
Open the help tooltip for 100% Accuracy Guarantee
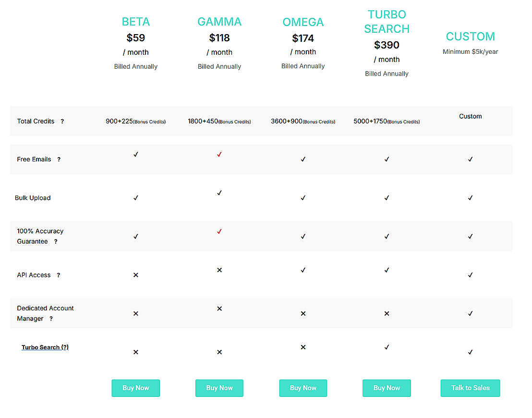[x=56, y=242]
